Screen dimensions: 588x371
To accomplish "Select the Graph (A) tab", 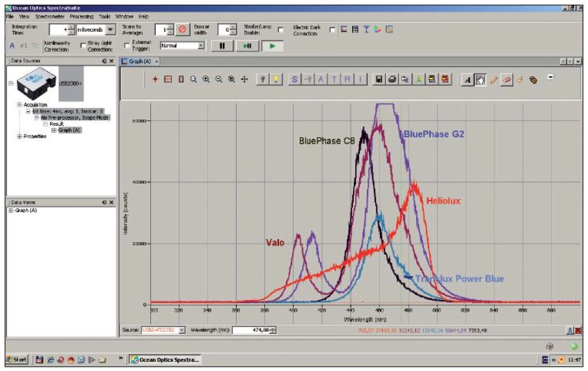I will point(139,61).
